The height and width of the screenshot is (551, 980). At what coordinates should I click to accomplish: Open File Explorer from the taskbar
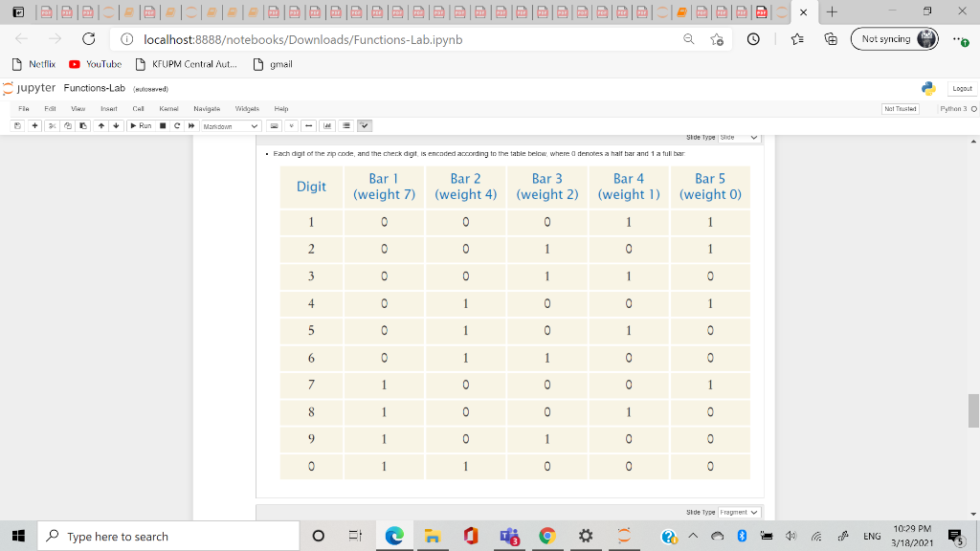pos(433,536)
